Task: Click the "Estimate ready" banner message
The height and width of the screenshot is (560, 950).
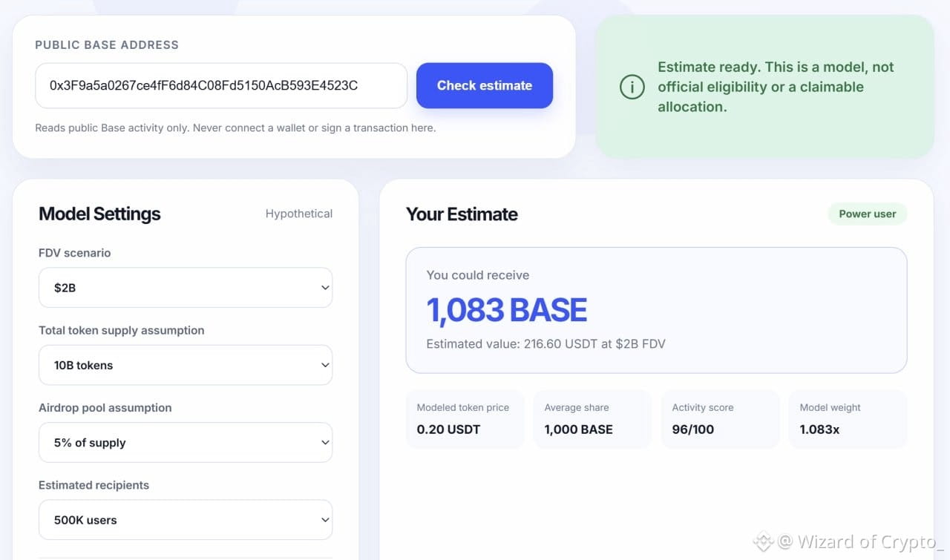Action: pos(776,87)
